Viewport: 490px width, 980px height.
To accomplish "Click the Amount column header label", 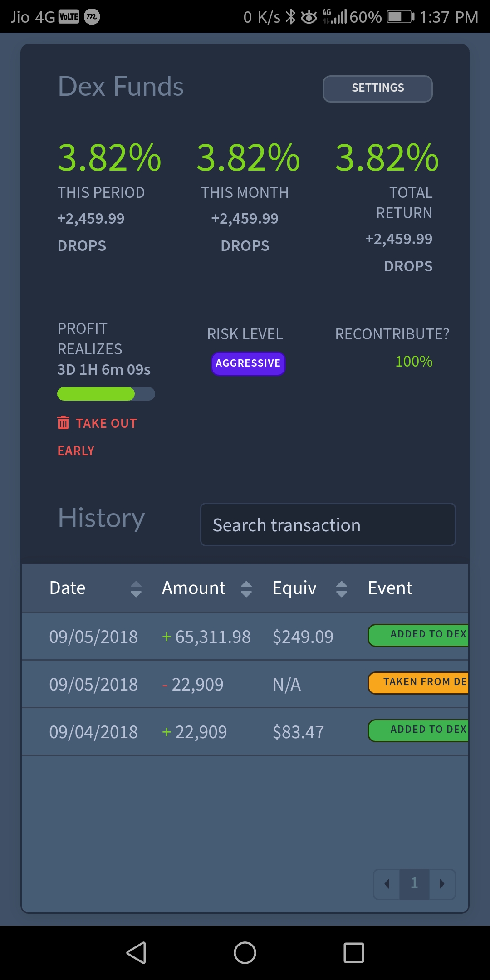I will (194, 588).
